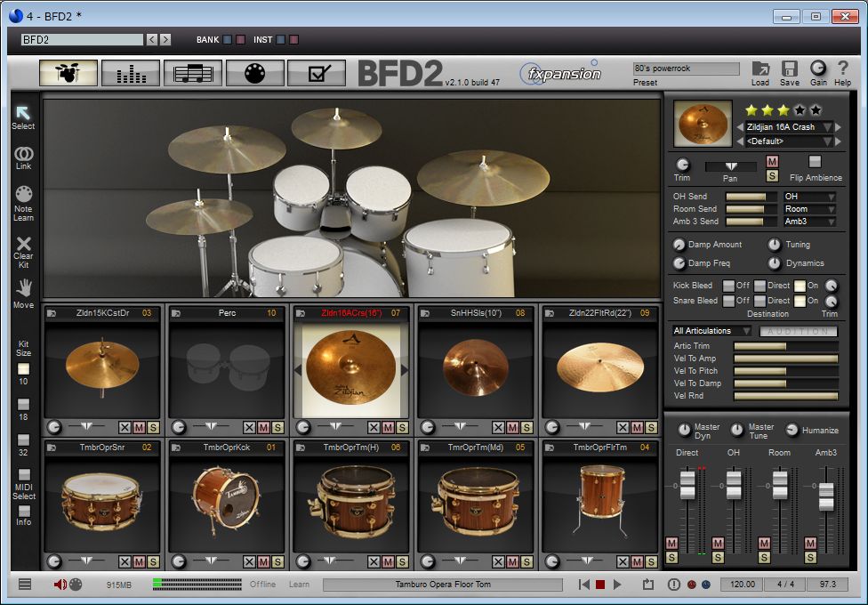Click the 80's powerrock preset name field

point(686,69)
